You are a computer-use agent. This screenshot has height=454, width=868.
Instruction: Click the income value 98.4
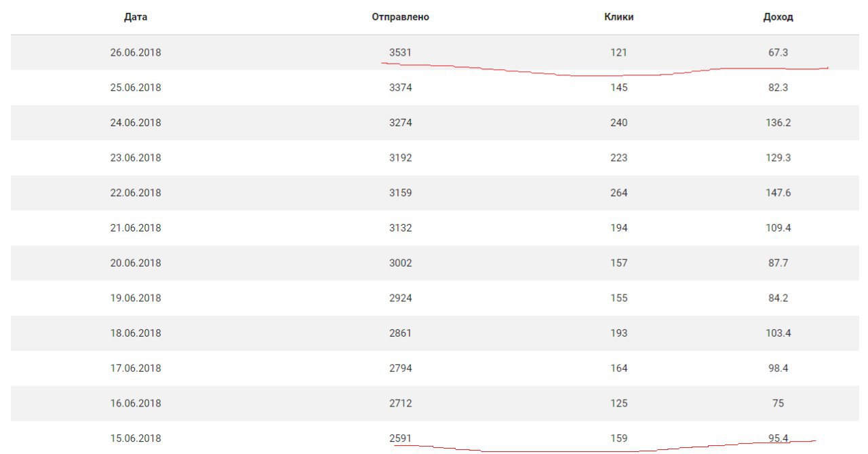(778, 368)
